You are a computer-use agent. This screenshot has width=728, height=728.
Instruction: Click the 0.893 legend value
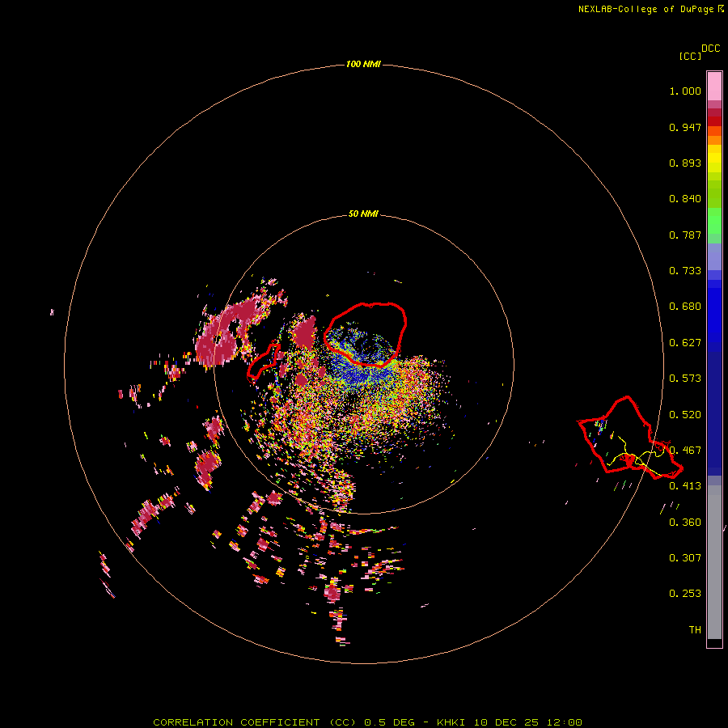pos(685,163)
